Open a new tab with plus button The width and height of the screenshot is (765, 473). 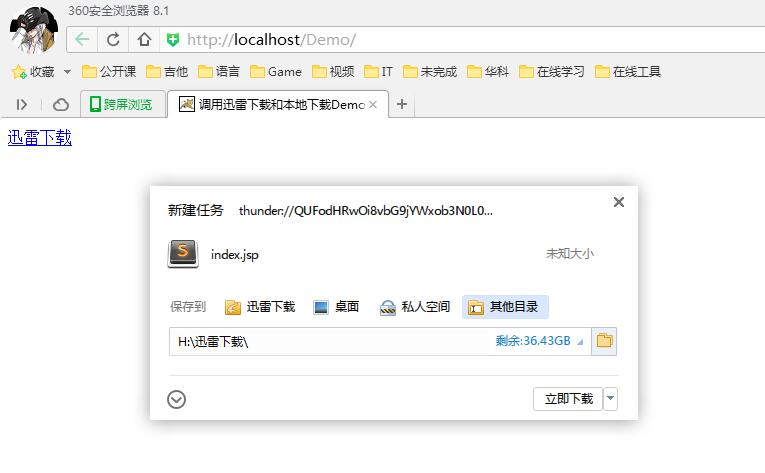point(402,104)
